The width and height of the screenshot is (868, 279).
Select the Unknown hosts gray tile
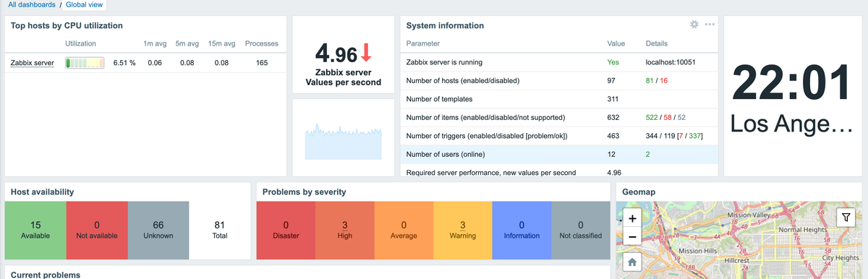(x=158, y=231)
